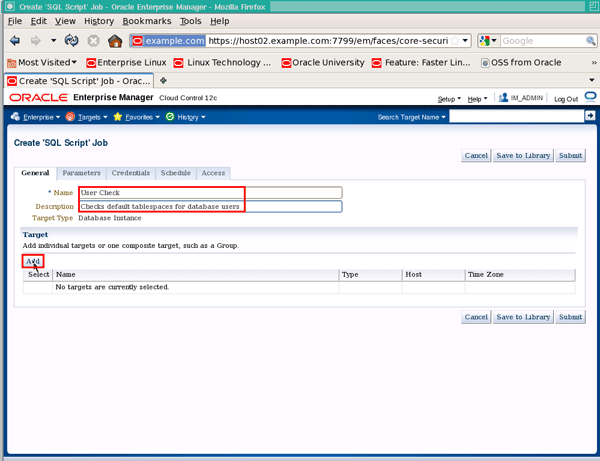The height and width of the screenshot is (461, 600).
Task: Open the recent pages history dropdown arrow
Action: [53, 40]
